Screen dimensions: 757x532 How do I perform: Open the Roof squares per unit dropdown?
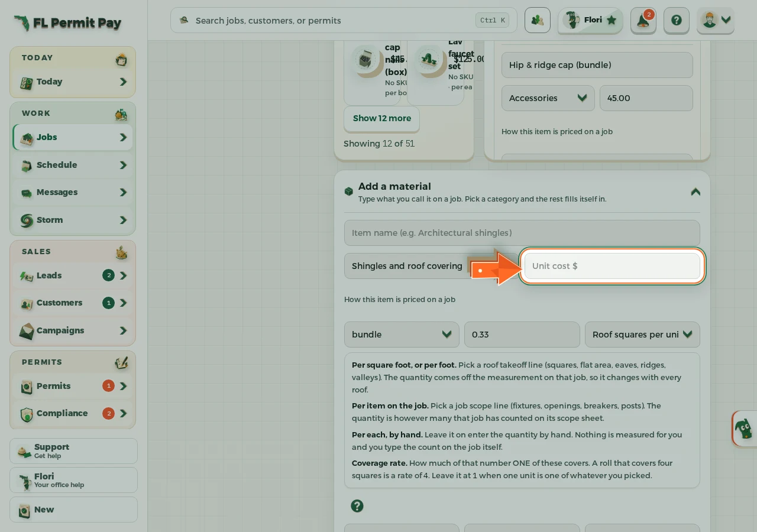tap(642, 335)
